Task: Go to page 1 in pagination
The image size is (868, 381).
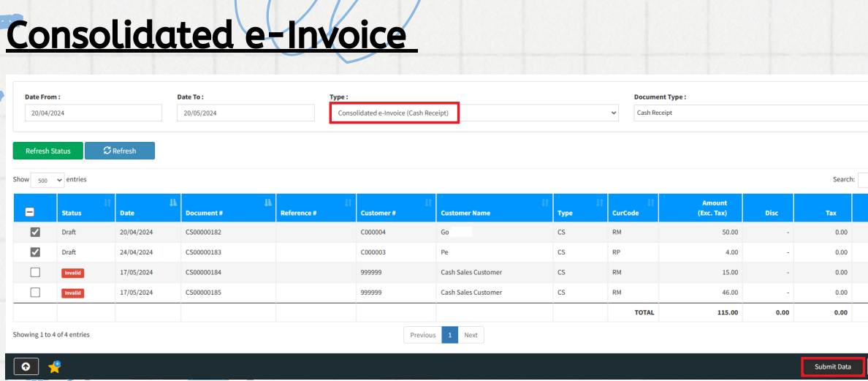Action: coord(450,335)
